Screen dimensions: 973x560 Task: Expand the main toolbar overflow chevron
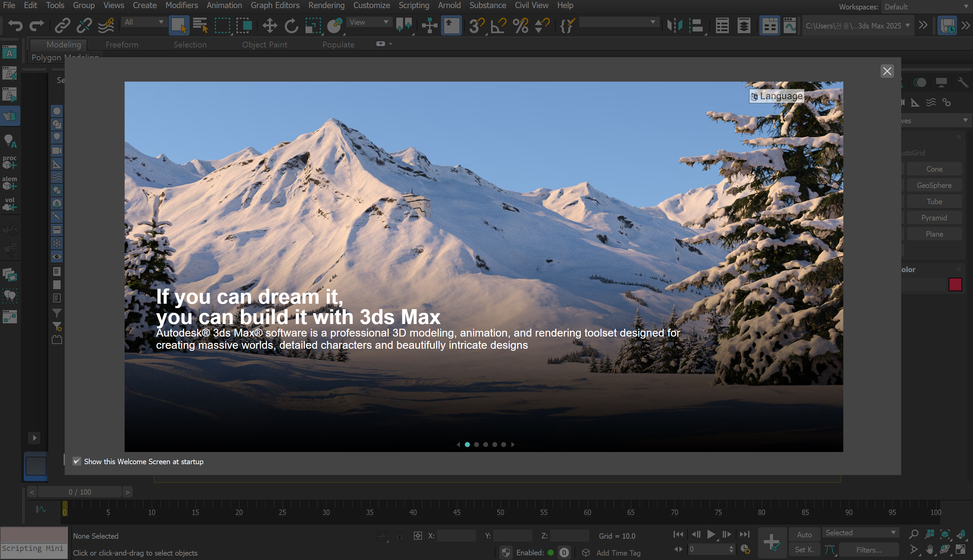point(923,26)
